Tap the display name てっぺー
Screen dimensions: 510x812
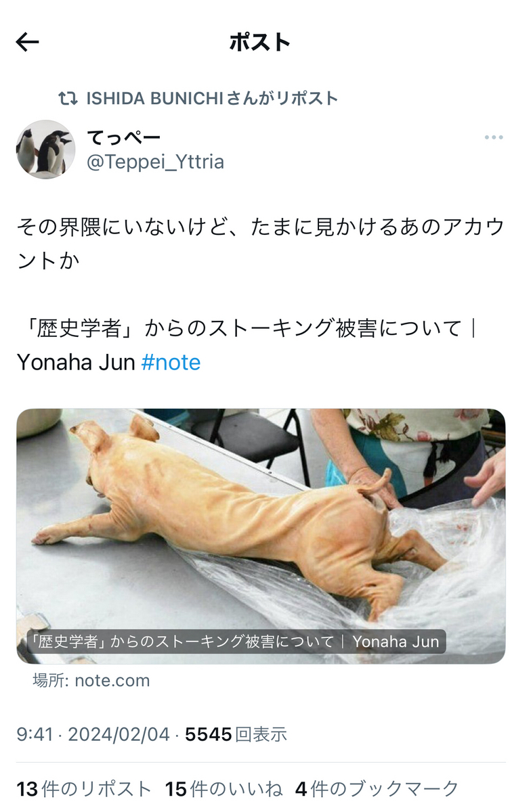[x=124, y=138]
